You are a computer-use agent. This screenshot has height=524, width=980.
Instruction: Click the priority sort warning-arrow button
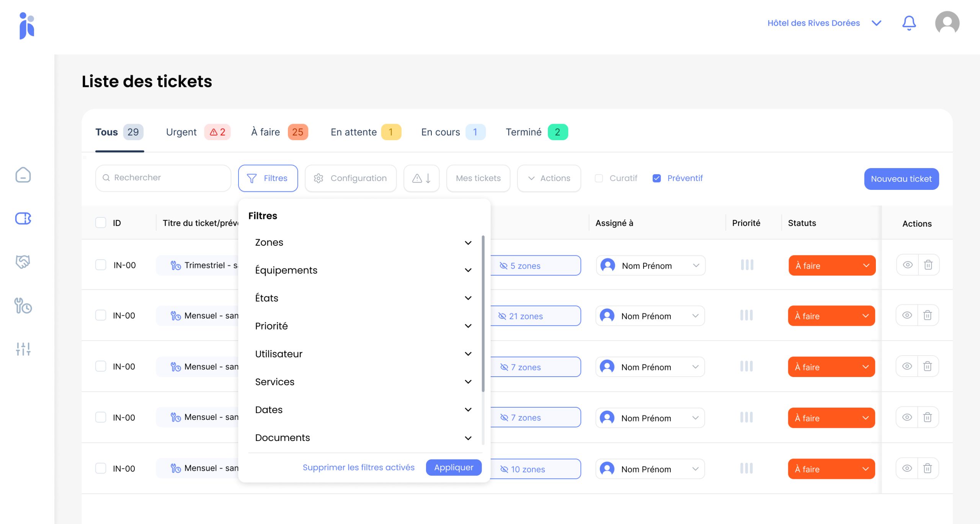point(421,178)
